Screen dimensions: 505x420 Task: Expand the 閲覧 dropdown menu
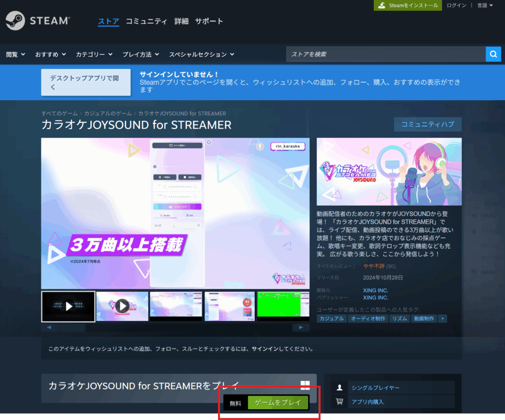(15, 54)
